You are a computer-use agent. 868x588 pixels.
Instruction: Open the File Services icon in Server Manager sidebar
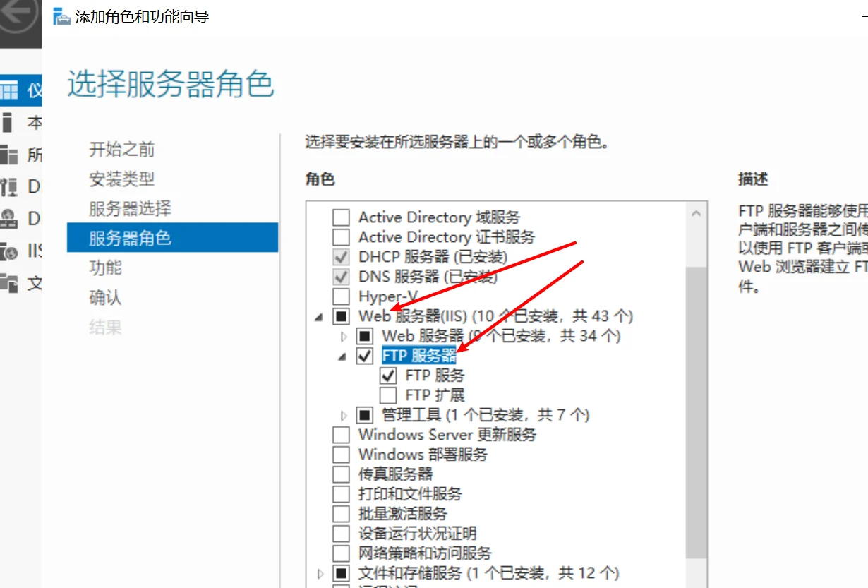pos(9,283)
